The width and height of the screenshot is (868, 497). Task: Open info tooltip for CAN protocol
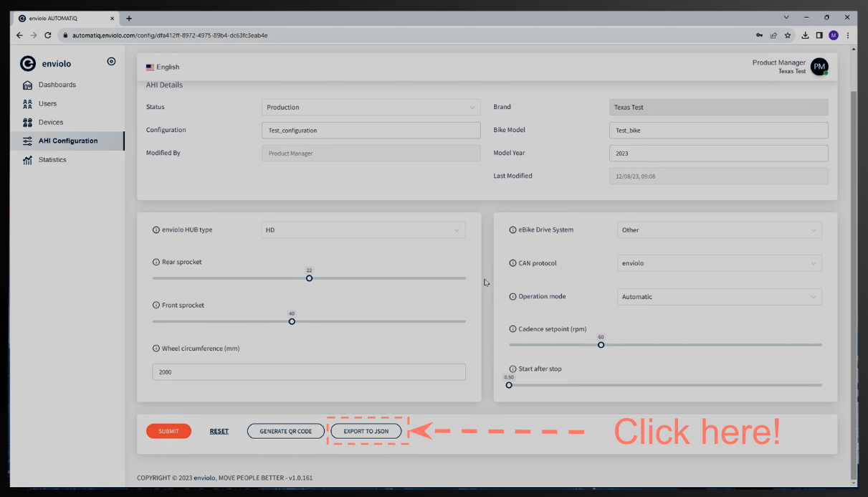512,263
